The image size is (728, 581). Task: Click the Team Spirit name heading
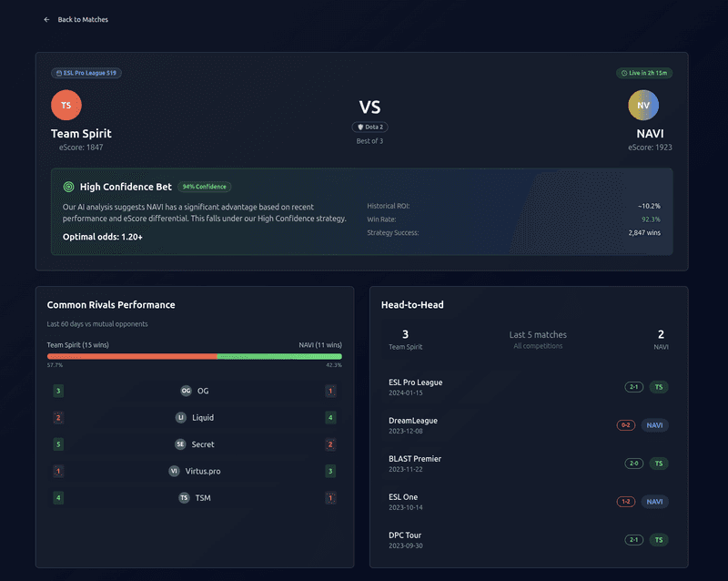tap(81, 133)
